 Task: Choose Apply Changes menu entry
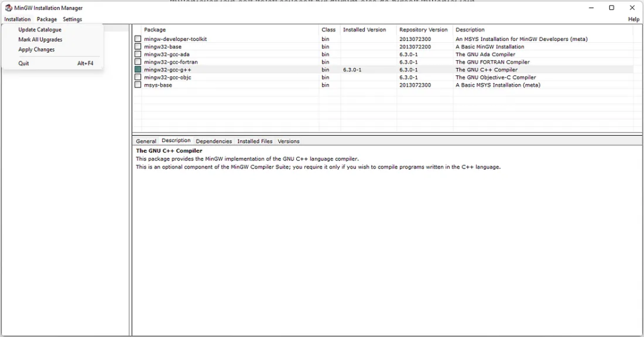pyautogui.click(x=36, y=49)
